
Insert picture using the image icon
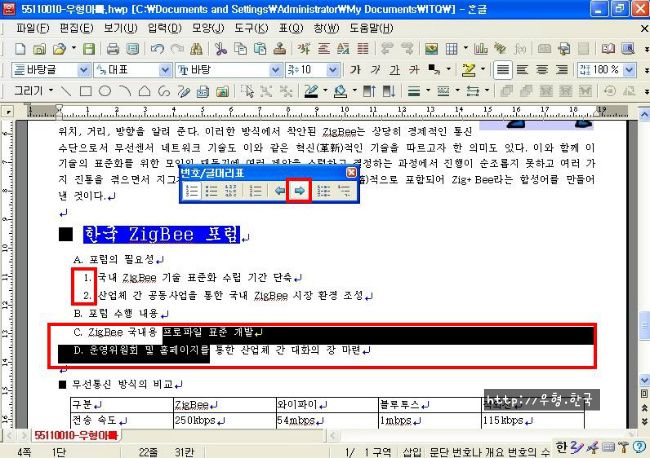pos(432,49)
